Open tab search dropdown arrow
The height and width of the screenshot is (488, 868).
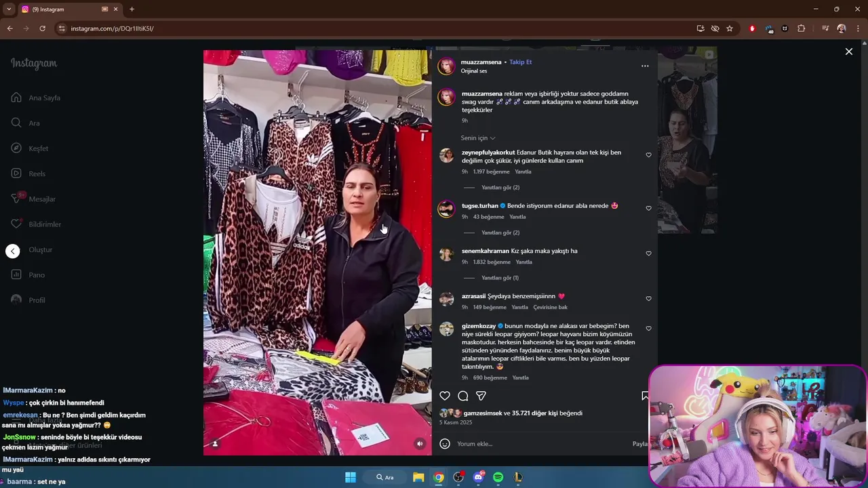pyautogui.click(x=9, y=9)
